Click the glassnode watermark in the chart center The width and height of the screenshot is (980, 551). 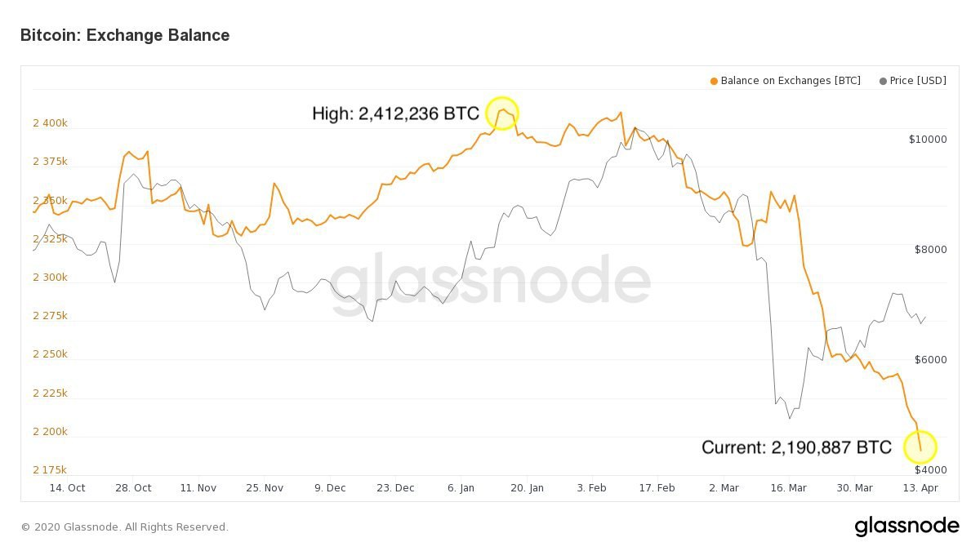coord(490,284)
